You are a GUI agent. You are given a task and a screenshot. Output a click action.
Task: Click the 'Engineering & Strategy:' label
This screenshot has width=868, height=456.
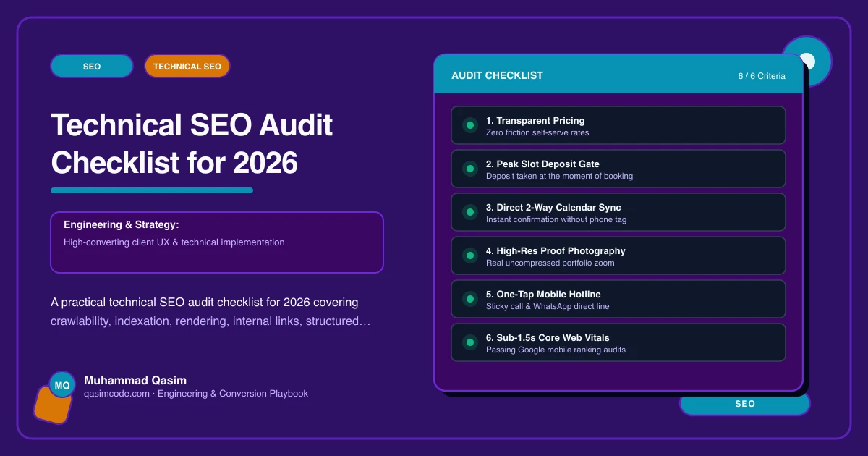coord(121,225)
